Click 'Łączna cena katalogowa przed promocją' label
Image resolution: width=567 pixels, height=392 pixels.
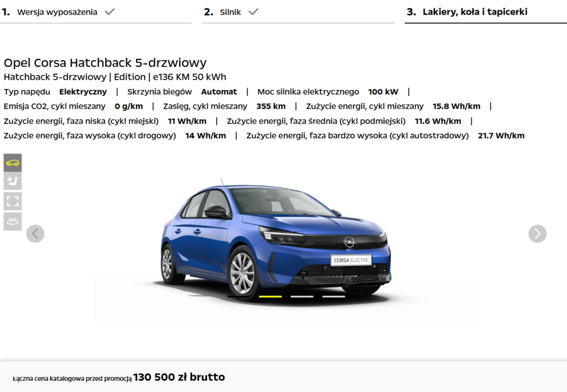72,378
